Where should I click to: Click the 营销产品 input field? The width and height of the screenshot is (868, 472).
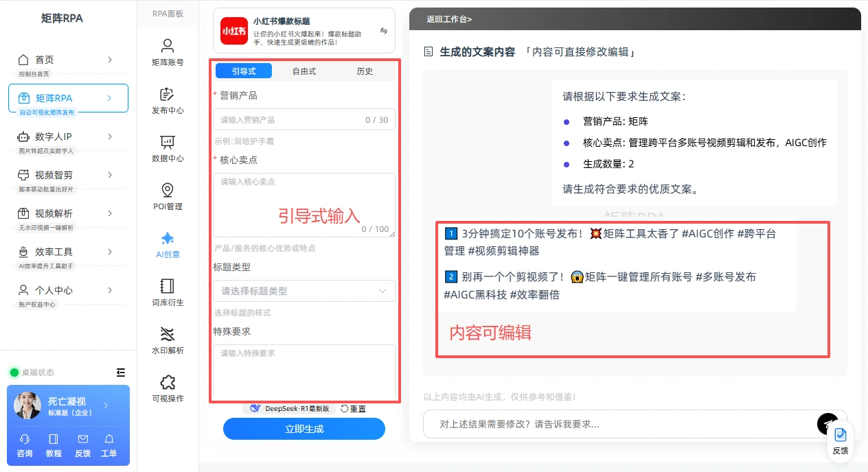(304, 119)
